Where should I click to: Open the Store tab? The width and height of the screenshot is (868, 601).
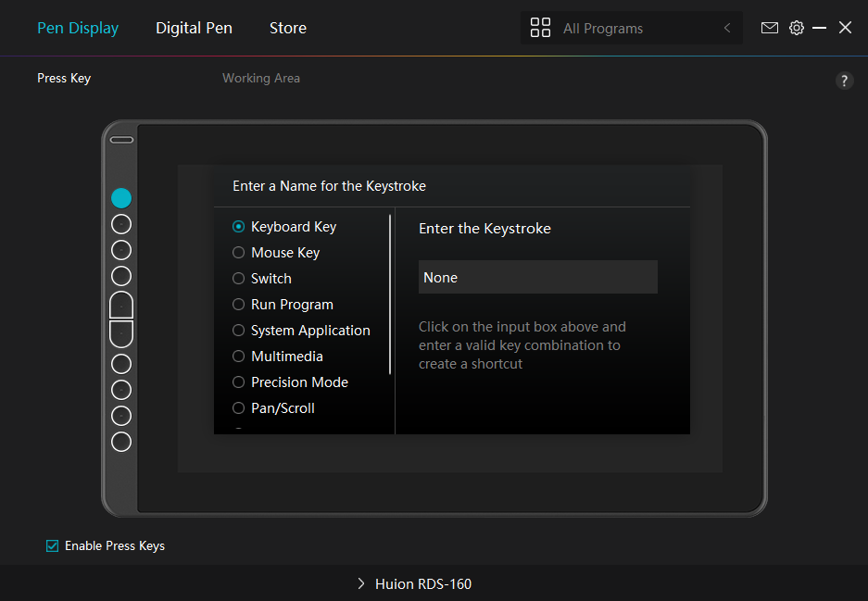pos(287,28)
